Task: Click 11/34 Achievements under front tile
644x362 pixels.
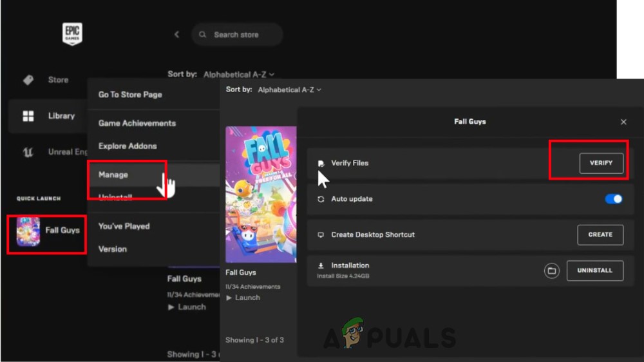Action: coord(253,287)
